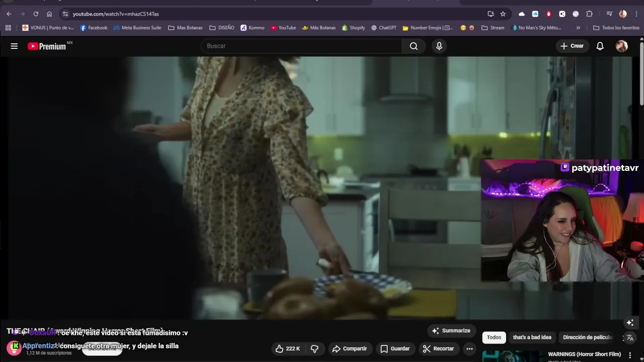Screen dimensions: 644x362
Task: Expand hidden bookmarks double chevron
Action: [x=578, y=28]
